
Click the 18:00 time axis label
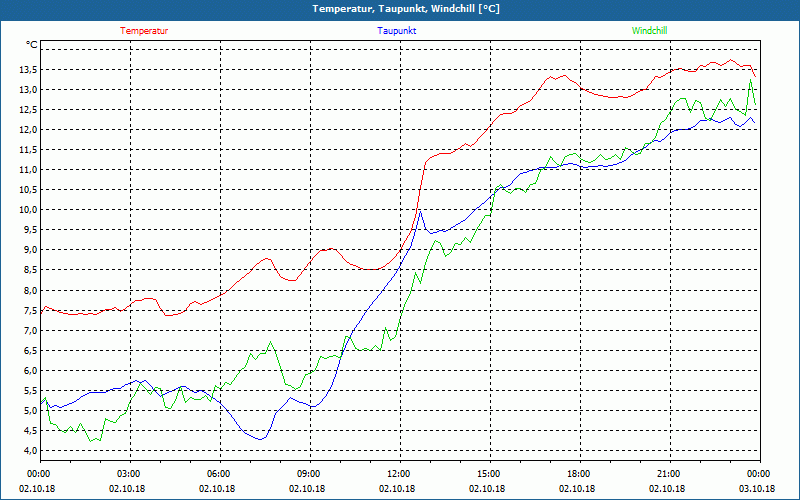click(x=580, y=474)
